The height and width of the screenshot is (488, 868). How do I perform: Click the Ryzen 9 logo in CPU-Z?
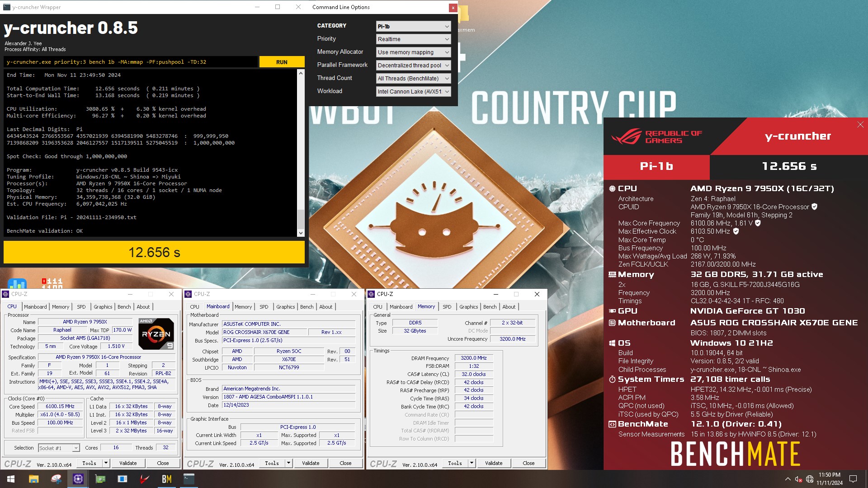point(156,334)
